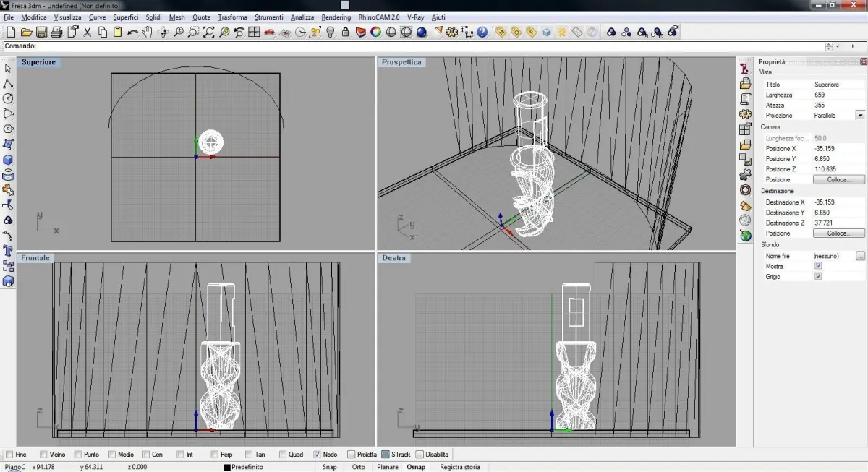
Task: Click the Nome file browse button
Action: click(860, 256)
